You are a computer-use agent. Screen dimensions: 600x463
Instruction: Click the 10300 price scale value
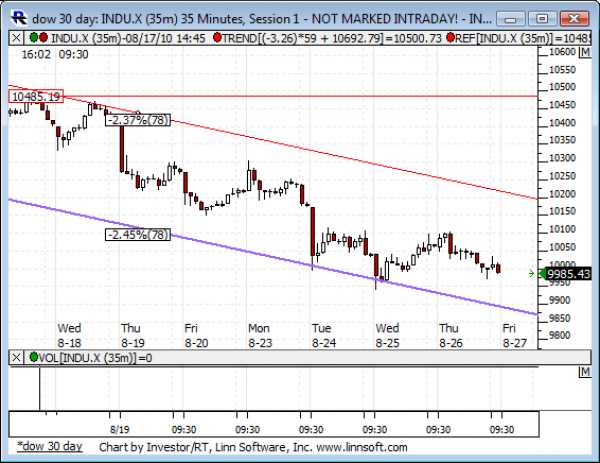coord(562,158)
